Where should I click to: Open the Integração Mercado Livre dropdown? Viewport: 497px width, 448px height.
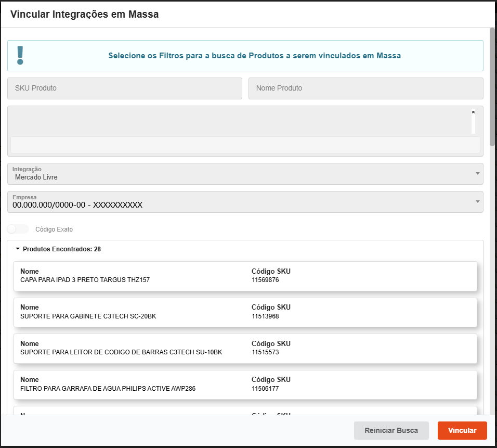(245, 174)
